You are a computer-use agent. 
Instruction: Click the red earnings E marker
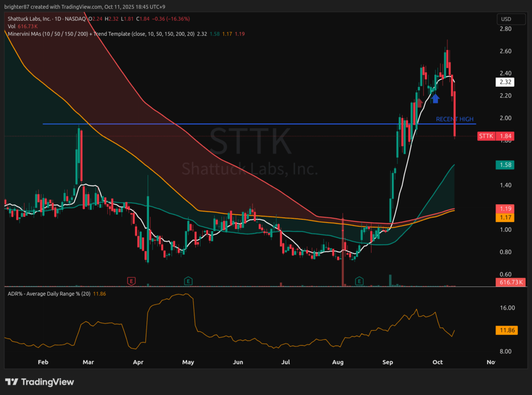coord(131,281)
